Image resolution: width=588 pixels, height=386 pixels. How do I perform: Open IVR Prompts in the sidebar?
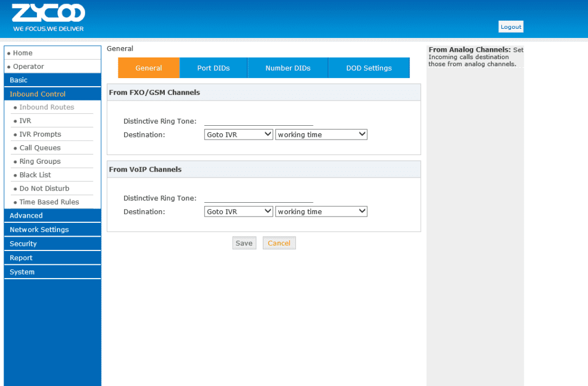click(40, 134)
